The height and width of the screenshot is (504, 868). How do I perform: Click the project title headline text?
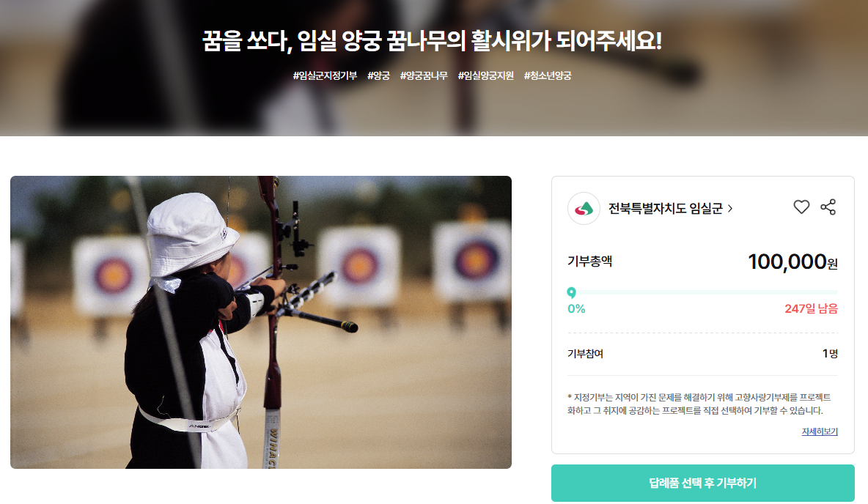coord(432,41)
